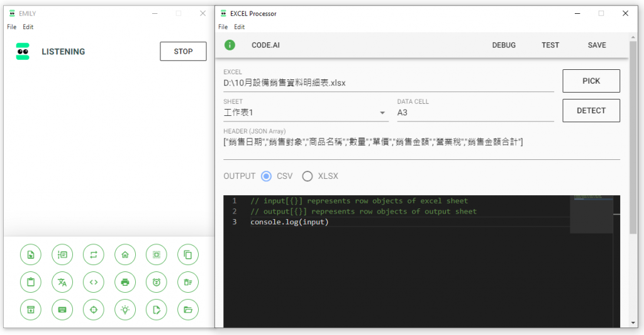
Task: Click the crosshair target icon
Action: (x=94, y=310)
